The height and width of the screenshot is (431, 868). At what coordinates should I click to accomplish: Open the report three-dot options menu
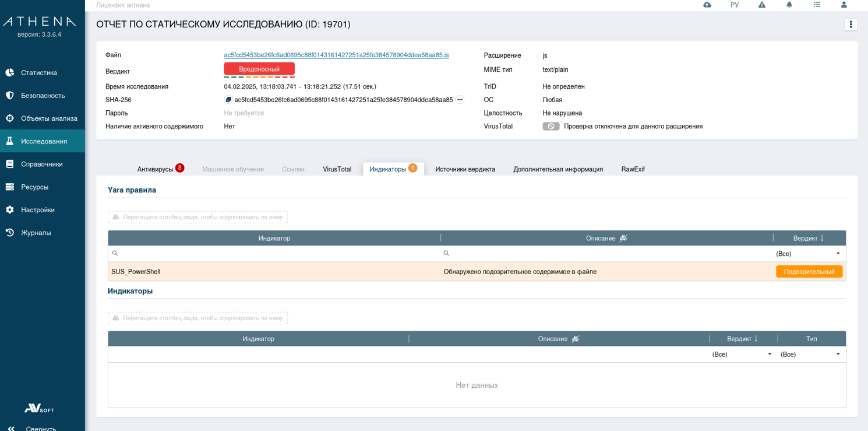[851, 24]
